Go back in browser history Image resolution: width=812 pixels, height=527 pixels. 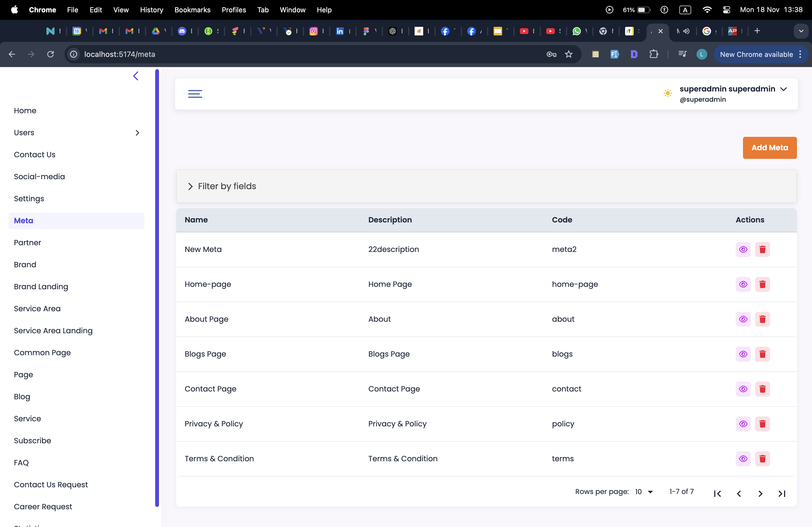click(x=12, y=54)
